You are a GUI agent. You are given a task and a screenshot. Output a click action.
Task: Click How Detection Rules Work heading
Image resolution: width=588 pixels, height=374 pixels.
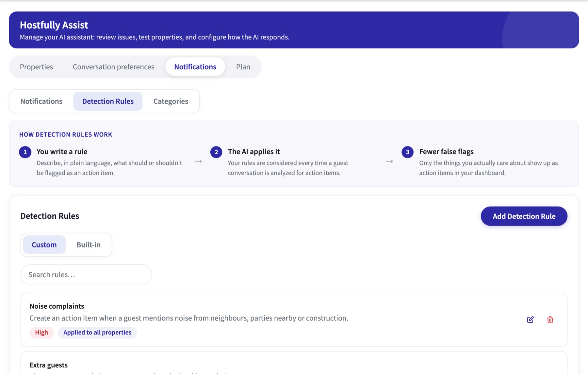[x=66, y=134]
